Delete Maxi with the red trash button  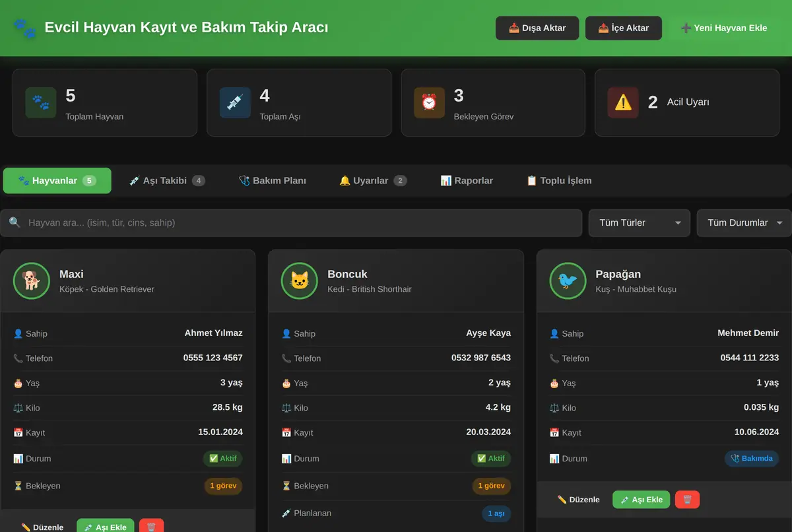[151, 527]
